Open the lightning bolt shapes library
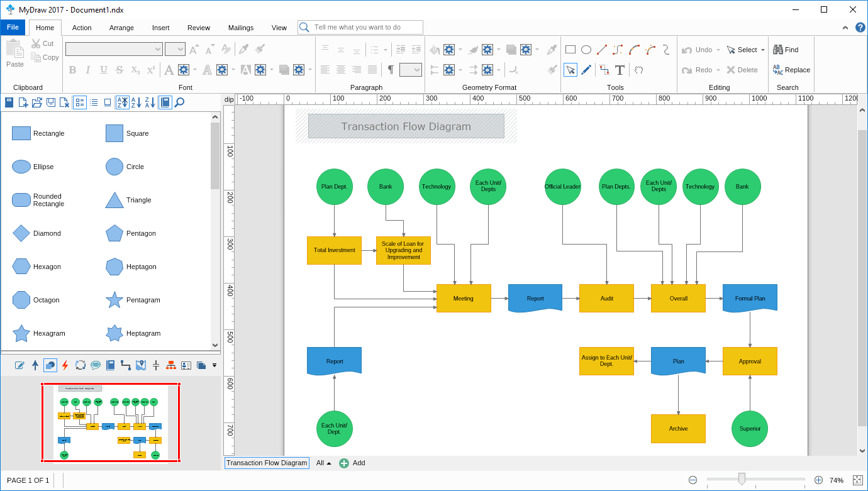The height and width of the screenshot is (491, 868). tap(65, 365)
